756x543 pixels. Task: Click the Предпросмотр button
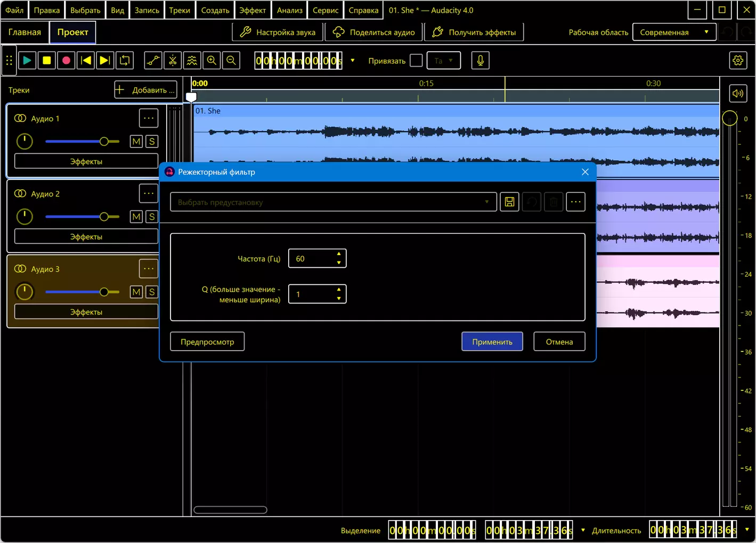coord(207,342)
